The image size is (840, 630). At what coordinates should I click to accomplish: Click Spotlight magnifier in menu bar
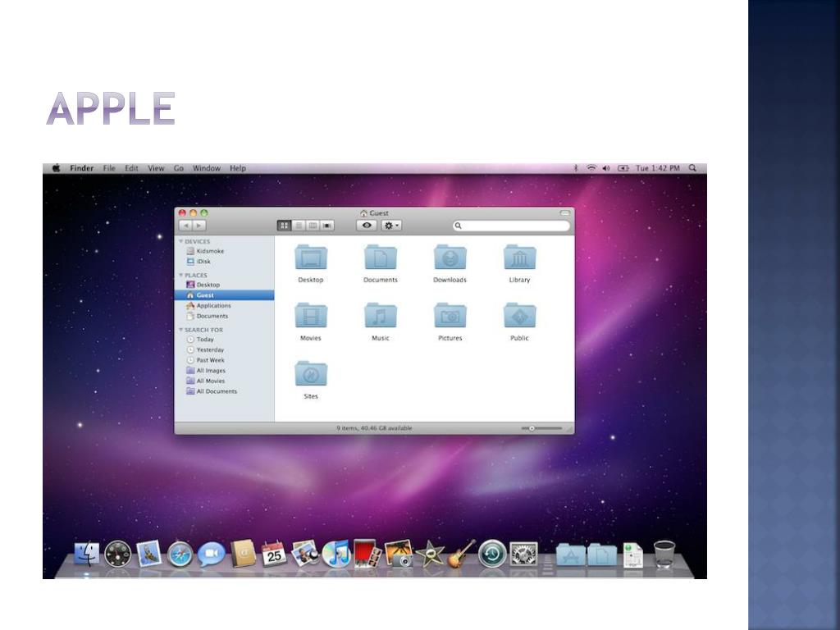[x=692, y=168]
